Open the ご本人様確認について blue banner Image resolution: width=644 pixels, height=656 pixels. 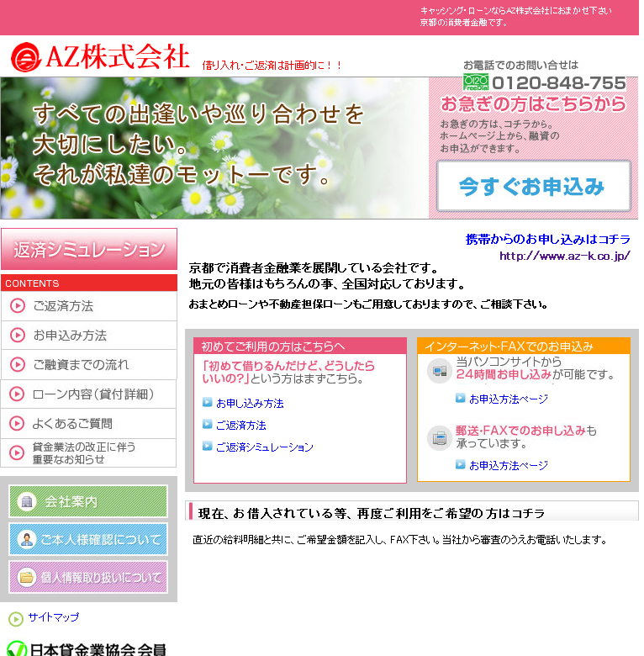click(x=88, y=539)
